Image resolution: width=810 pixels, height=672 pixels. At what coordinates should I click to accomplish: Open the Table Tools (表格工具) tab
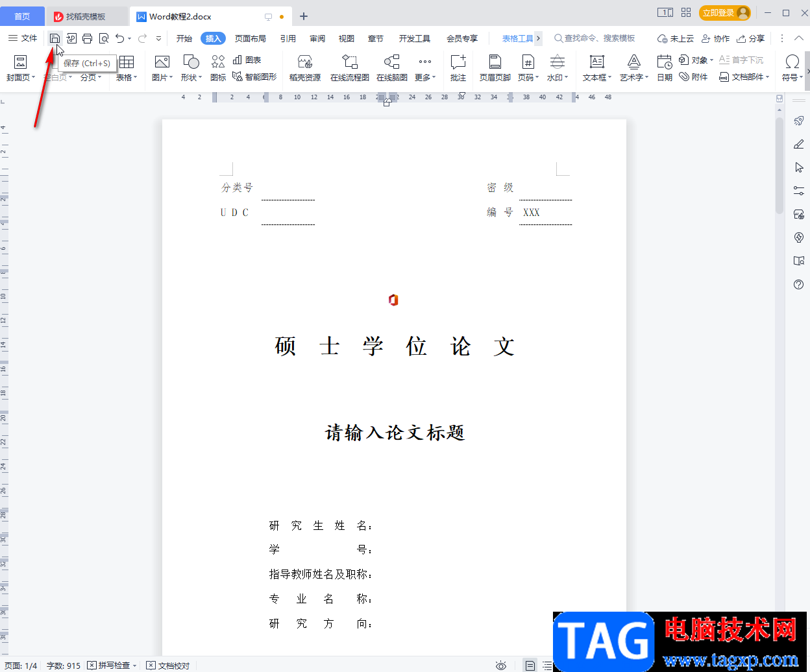click(517, 38)
